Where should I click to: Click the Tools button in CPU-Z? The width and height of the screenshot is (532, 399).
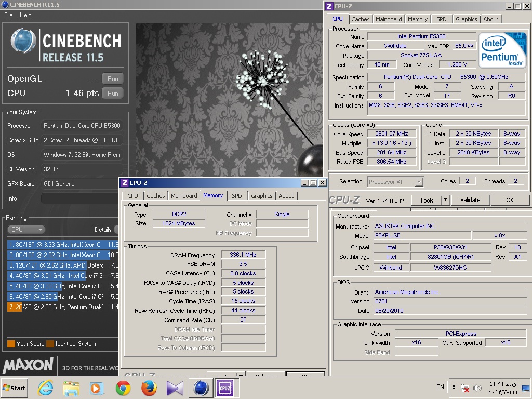tap(427, 200)
